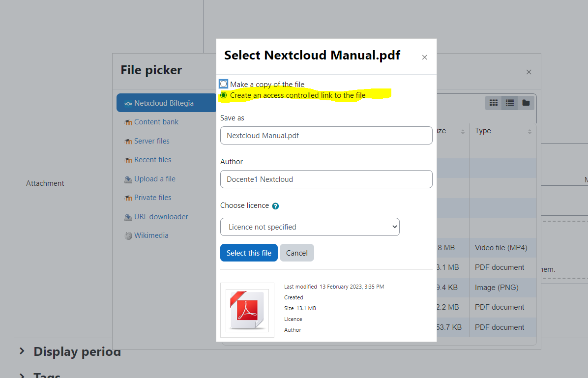
Task: Open the Choose licence dropdown
Action: point(310,227)
